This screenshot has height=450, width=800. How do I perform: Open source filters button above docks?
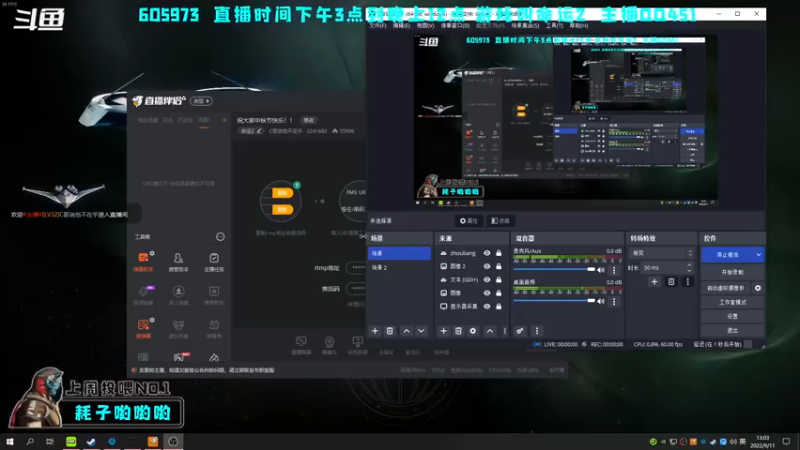click(x=500, y=221)
